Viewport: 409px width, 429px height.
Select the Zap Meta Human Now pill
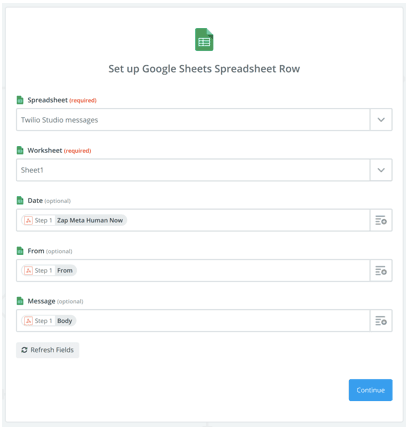point(74,220)
